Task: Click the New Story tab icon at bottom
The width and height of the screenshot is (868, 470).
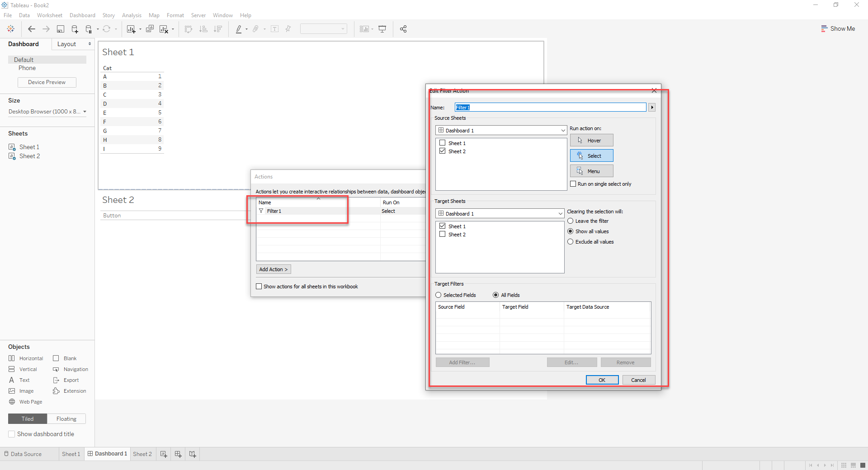Action: point(193,454)
